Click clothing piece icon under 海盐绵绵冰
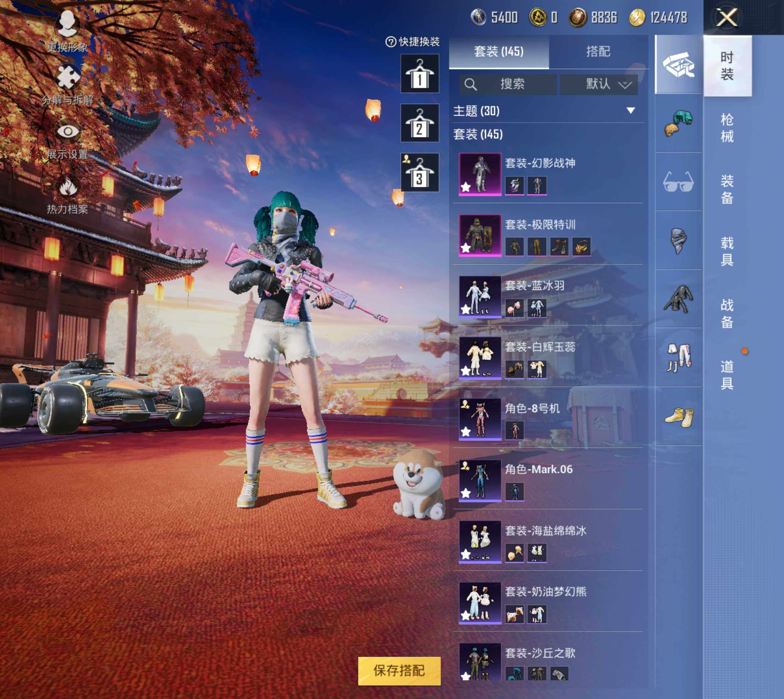784x699 pixels. pos(536,553)
